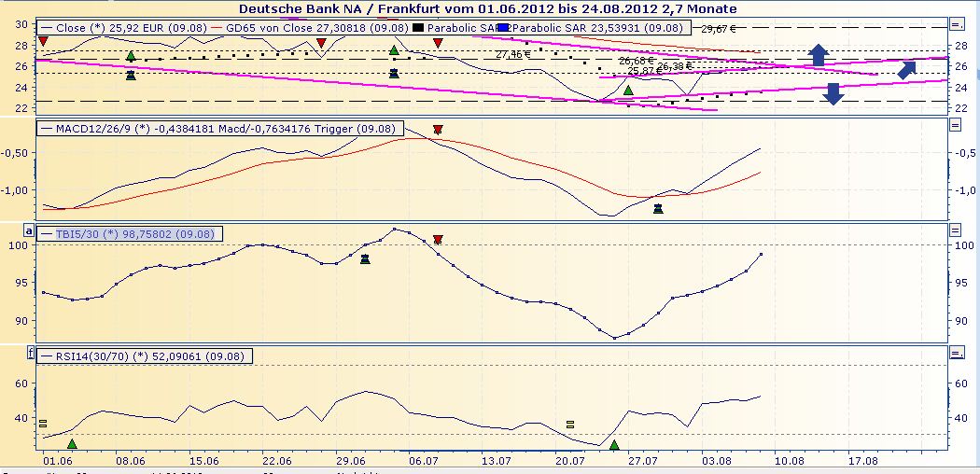Select RSI green buy marker near 03.06

pyautogui.click(x=72, y=443)
